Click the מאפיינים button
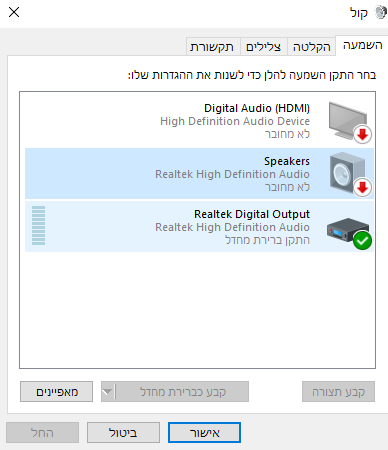The image size is (388, 450). pos(56,392)
